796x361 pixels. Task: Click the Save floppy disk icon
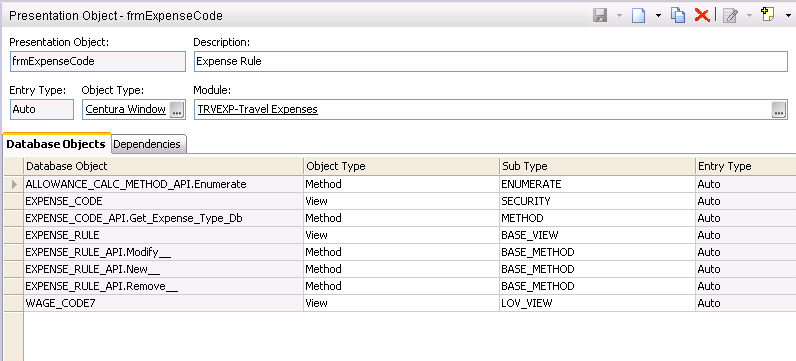[601, 16]
